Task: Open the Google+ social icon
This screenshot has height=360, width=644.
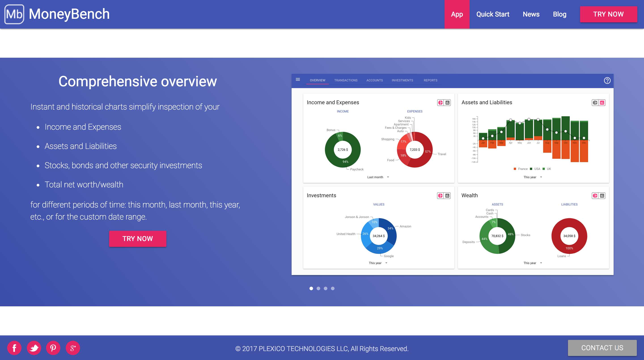Action: [x=73, y=348]
